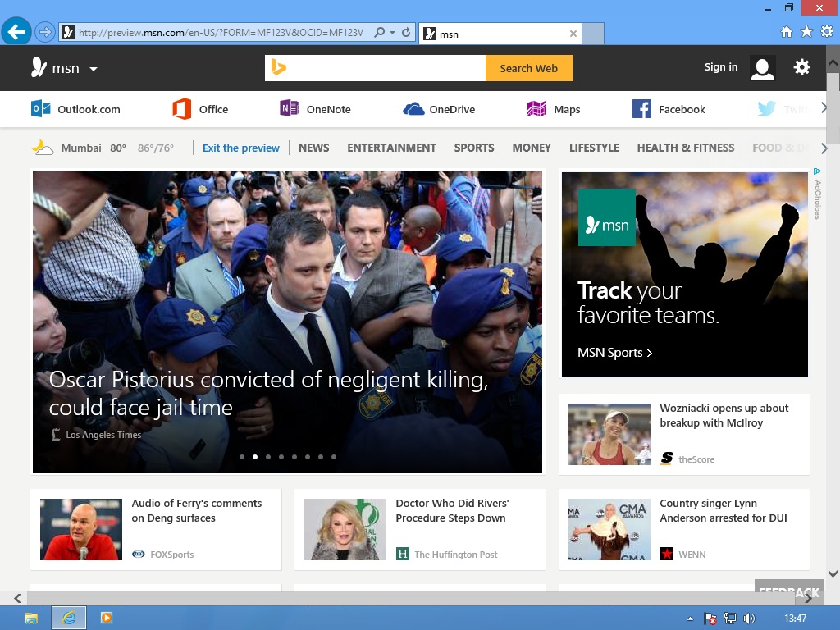Select the LIFESTYLE category

pos(594,148)
